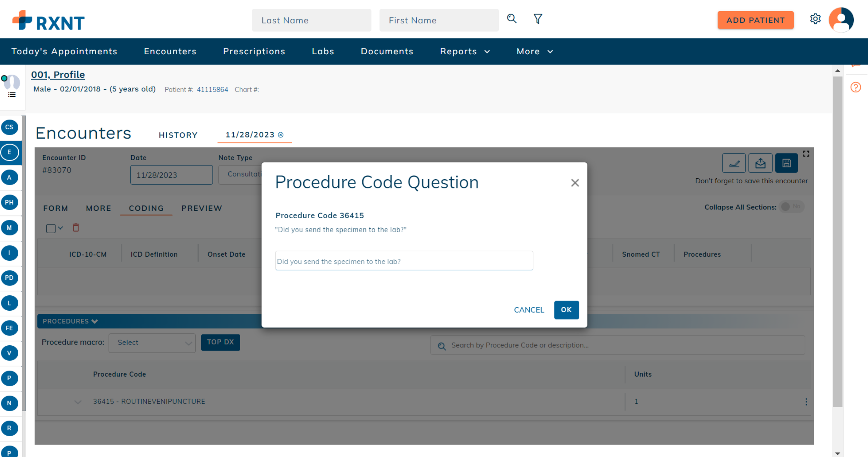The height and width of the screenshot is (457, 868).
Task: Open the Reports menu
Action: (x=465, y=51)
